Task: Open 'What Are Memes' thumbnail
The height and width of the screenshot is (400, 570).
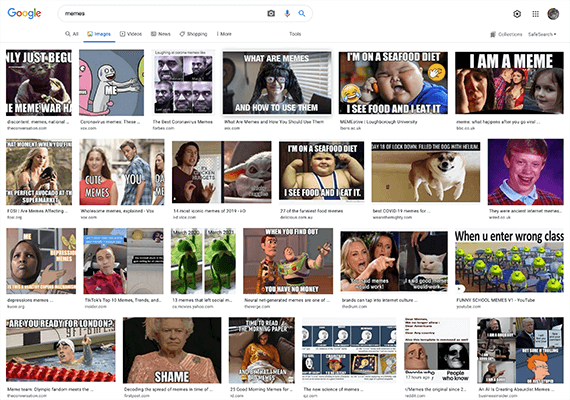Action: click(x=277, y=83)
